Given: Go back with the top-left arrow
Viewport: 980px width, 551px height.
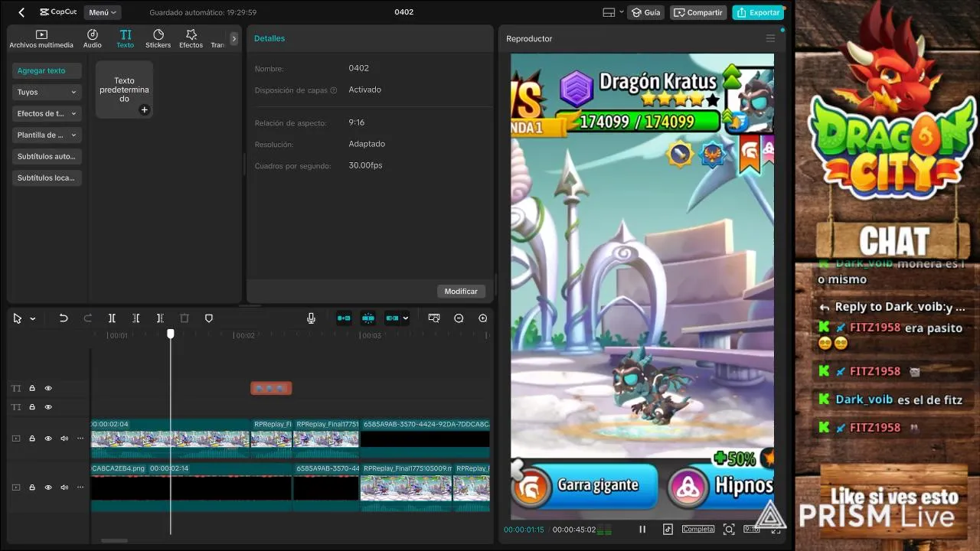Looking at the screenshot, I should tap(21, 12).
